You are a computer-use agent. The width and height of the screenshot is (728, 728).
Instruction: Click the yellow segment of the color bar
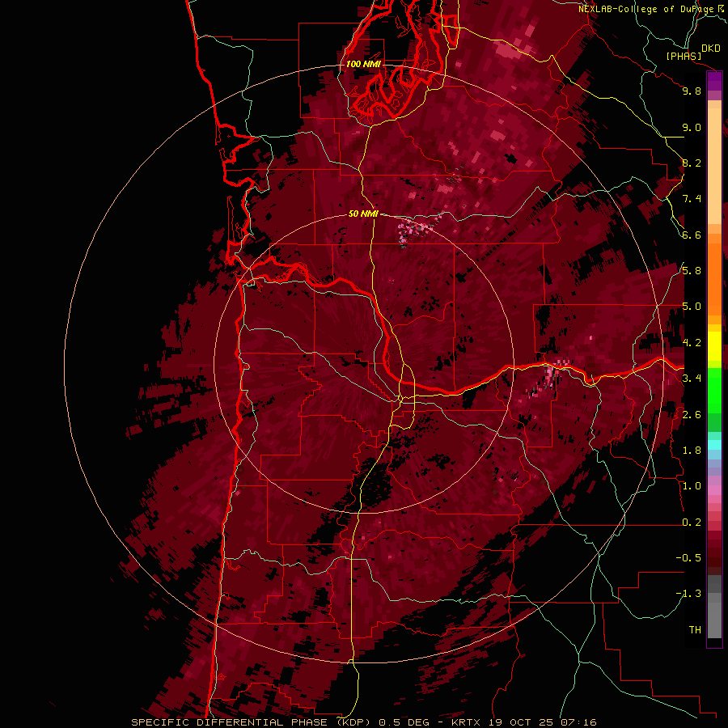(x=714, y=346)
